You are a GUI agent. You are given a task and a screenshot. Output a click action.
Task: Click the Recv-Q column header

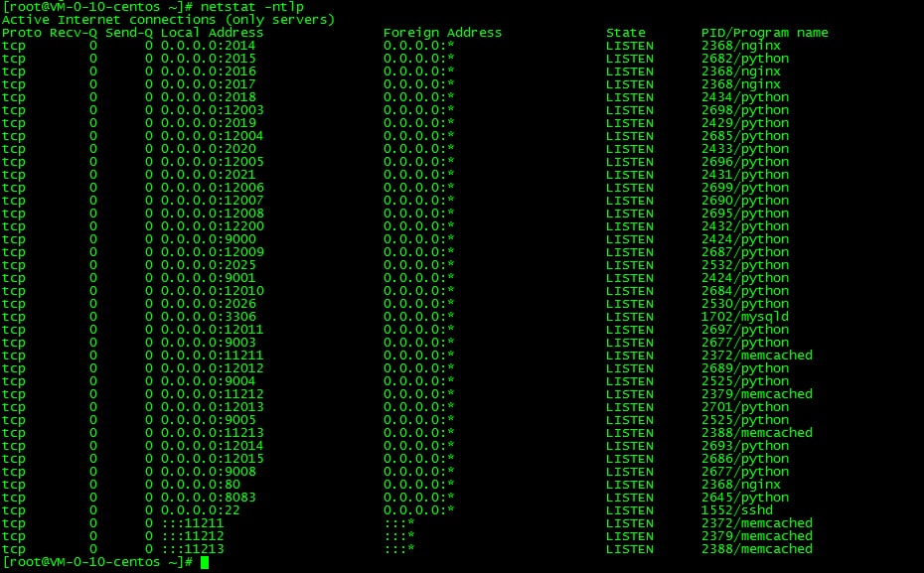tap(74, 33)
